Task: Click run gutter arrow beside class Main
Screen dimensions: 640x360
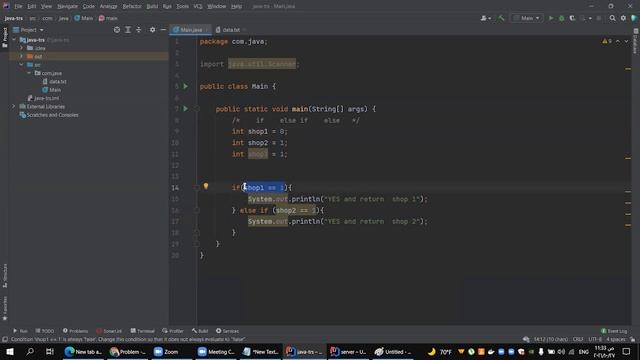Action: point(186,87)
